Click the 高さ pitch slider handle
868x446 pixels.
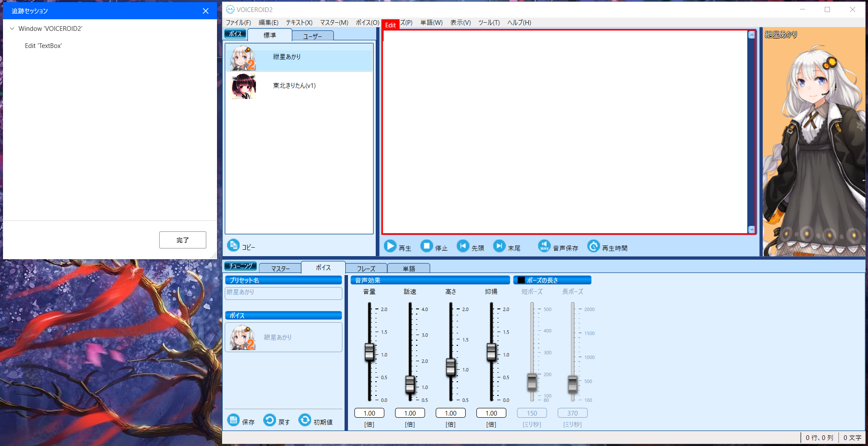[451, 368]
